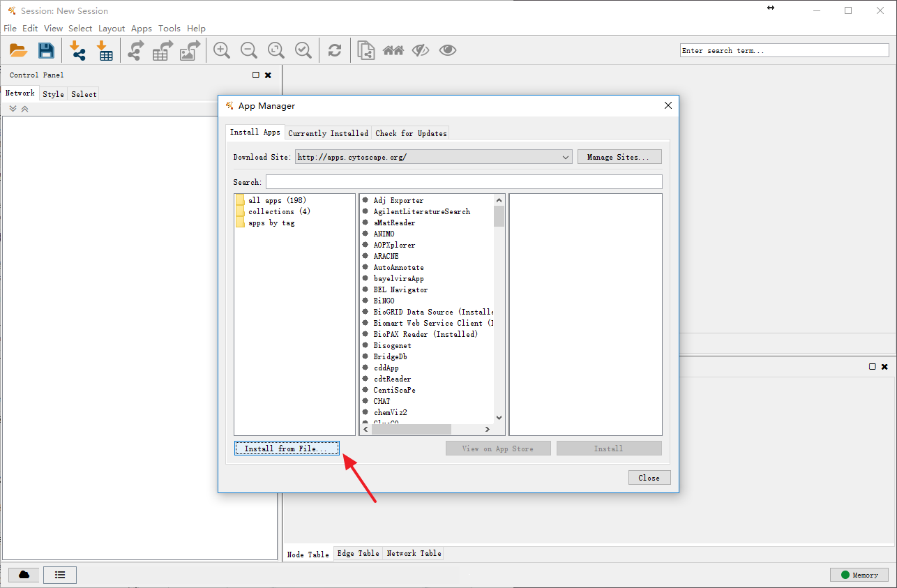The width and height of the screenshot is (897, 588).
Task: Switch to the Edge Table tab
Action: [x=358, y=553]
